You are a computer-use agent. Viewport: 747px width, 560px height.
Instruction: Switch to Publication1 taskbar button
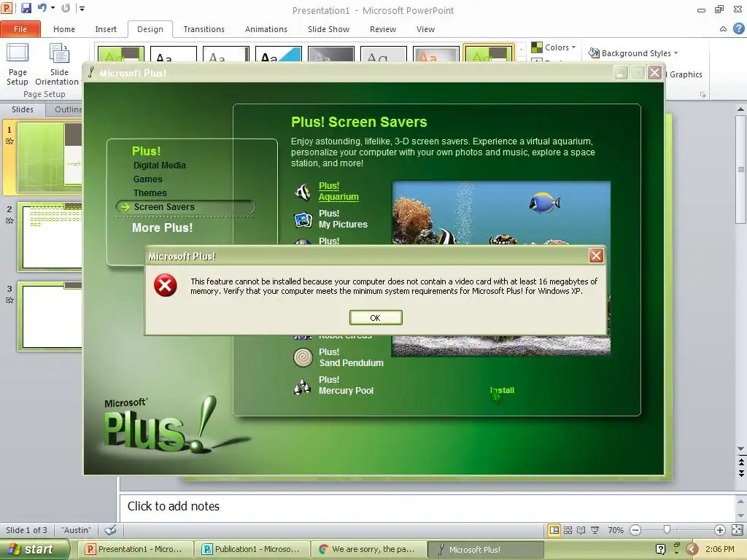pos(252,549)
